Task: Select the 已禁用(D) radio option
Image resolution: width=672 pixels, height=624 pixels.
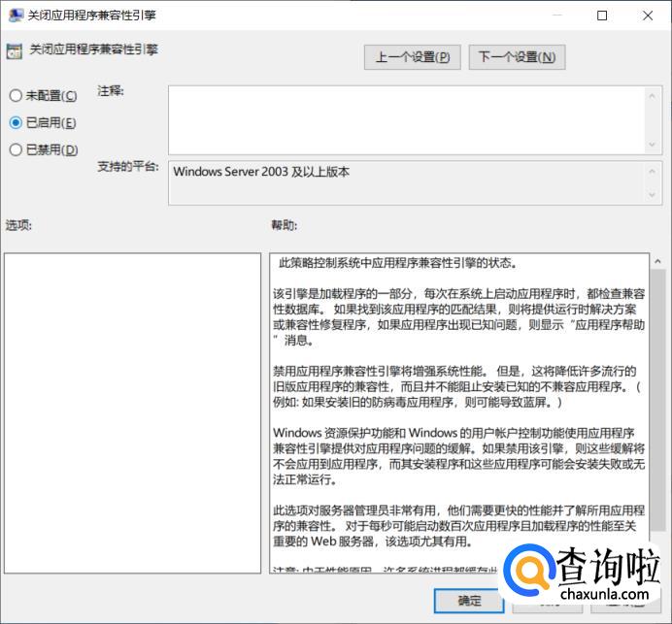Action: pyautogui.click(x=44, y=149)
